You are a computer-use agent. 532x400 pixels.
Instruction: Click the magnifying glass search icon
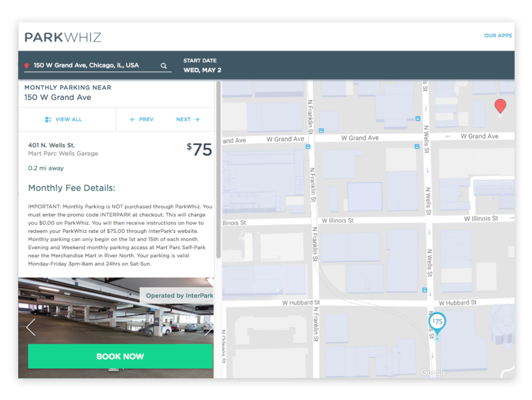pyautogui.click(x=164, y=66)
